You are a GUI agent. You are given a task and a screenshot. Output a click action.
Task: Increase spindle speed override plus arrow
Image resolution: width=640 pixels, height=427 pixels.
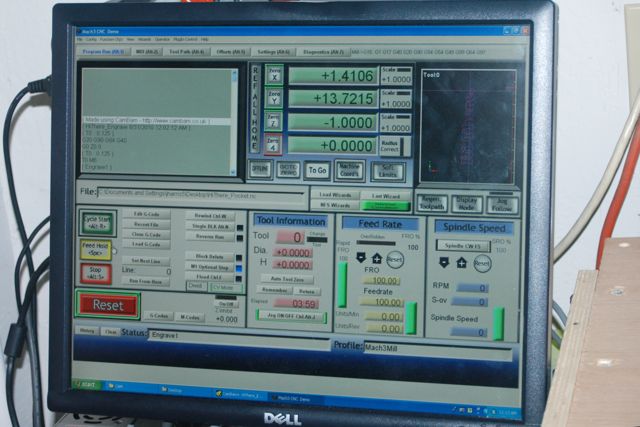462,263
